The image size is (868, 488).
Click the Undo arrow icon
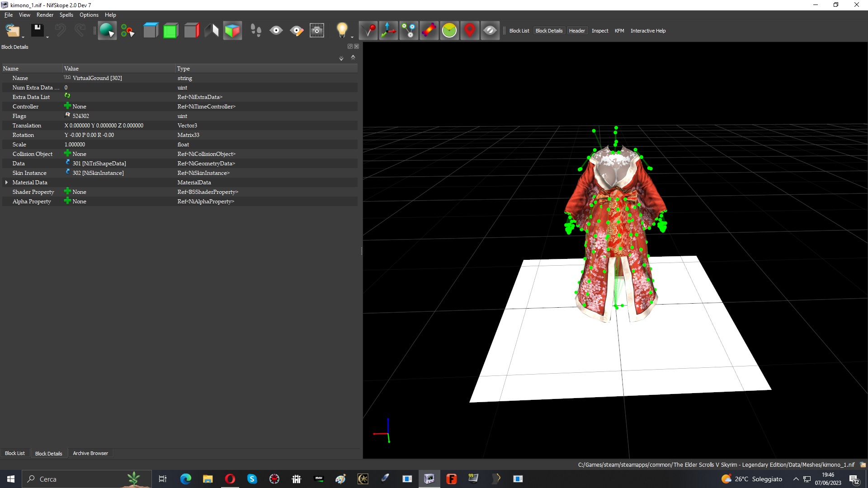click(60, 30)
